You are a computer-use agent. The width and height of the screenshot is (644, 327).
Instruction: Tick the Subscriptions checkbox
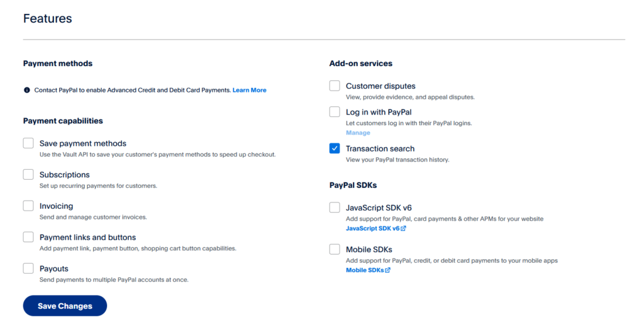[x=28, y=175]
